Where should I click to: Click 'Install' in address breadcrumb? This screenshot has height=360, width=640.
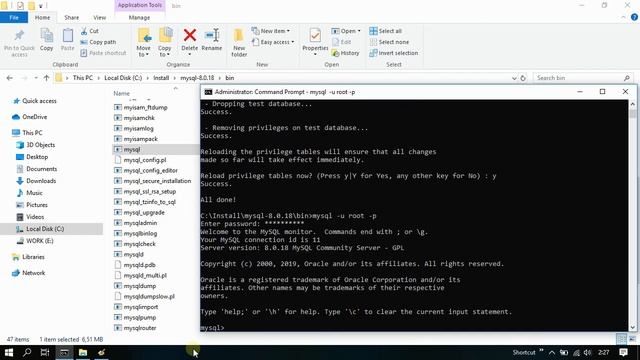point(161,78)
